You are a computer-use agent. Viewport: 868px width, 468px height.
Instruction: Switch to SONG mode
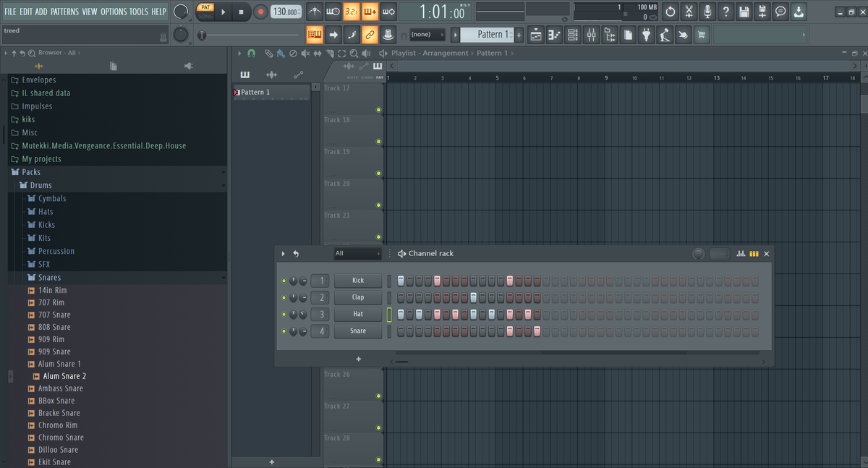[x=206, y=15]
